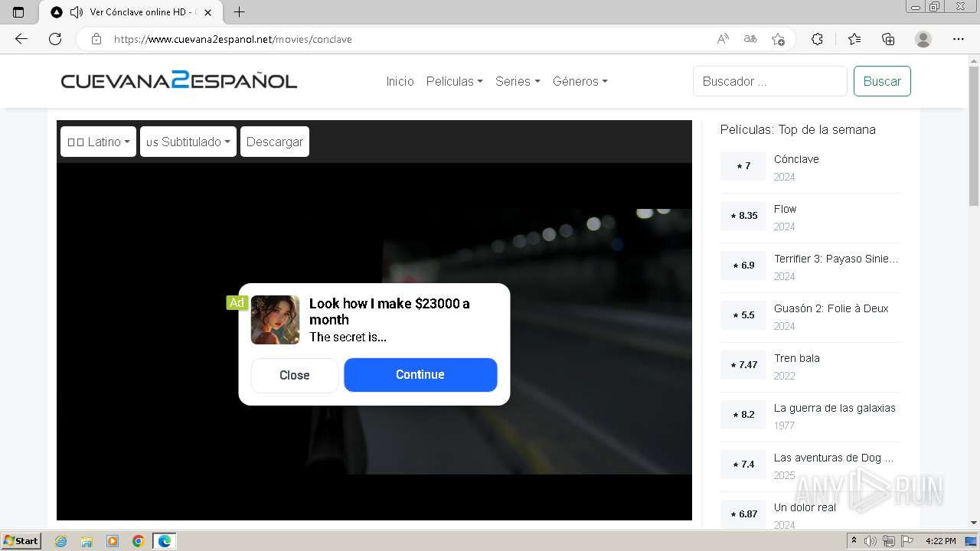Open Las aventuras de Dog link
Screen dimensions: 980x551
coord(834,458)
